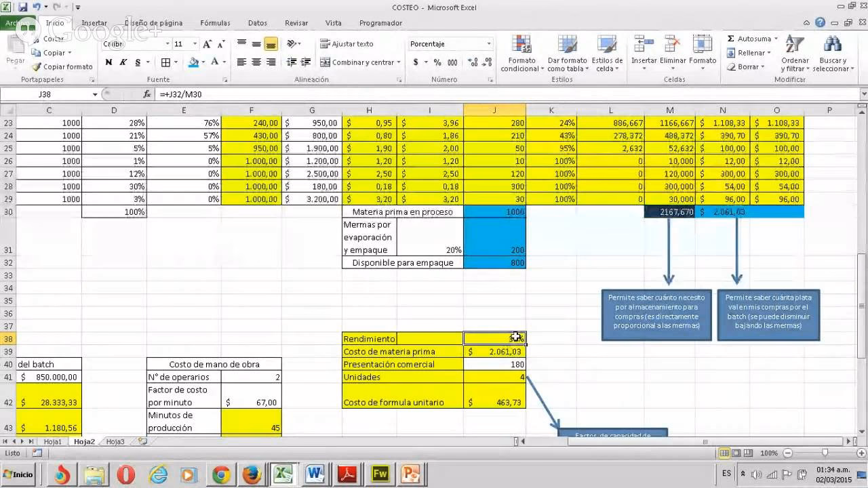Screen dimensions: 868x488
Task: Click the insert function fx icon
Action: point(147,94)
